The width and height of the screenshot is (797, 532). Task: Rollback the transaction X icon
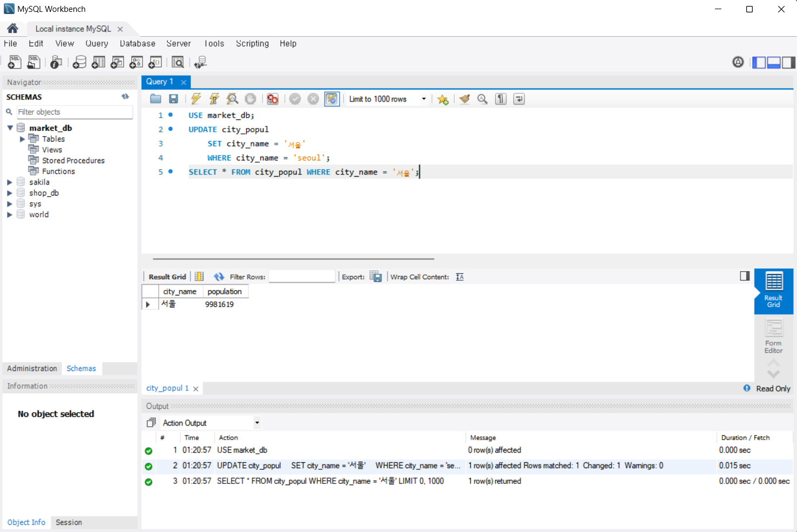(x=313, y=99)
